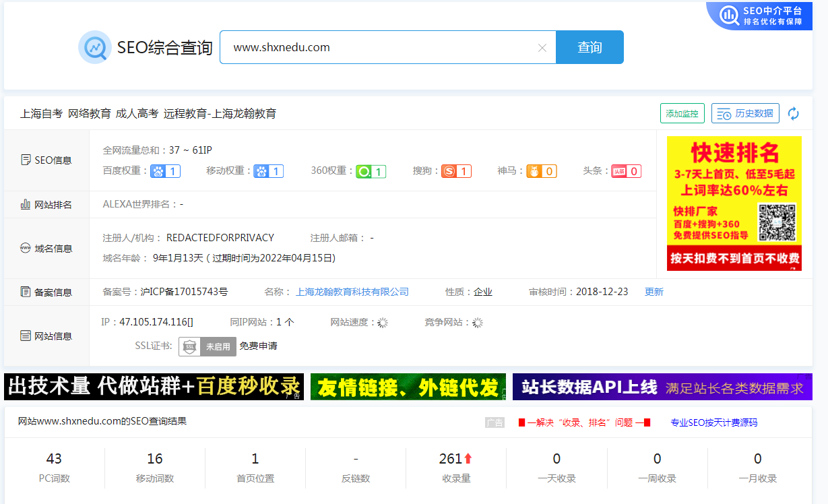Select the 网站排名 sidebar item
The height and width of the screenshot is (504, 828).
46,205
